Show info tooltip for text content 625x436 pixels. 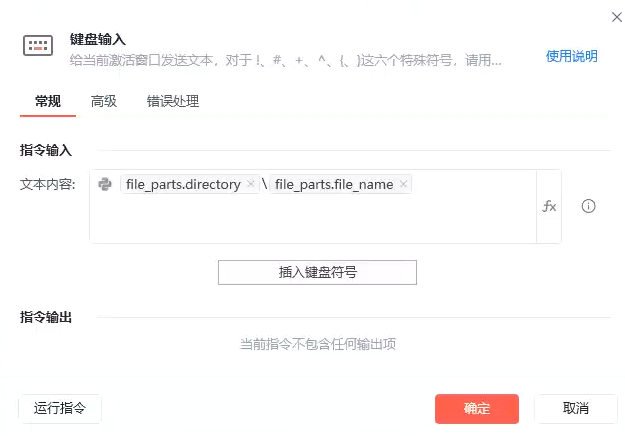pos(589,206)
